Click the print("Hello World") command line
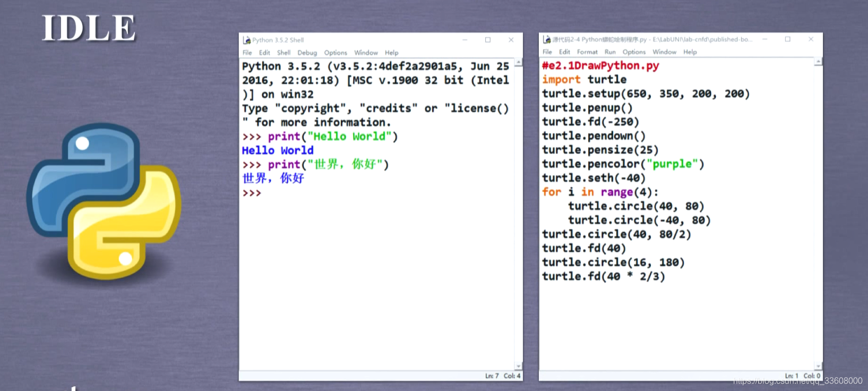This screenshot has width=868, height=391. 320,137
